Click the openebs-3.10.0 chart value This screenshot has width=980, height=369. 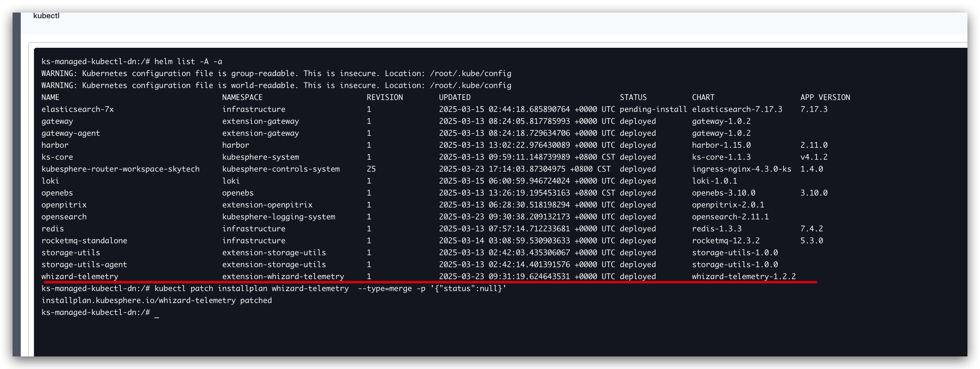[724, 193]
